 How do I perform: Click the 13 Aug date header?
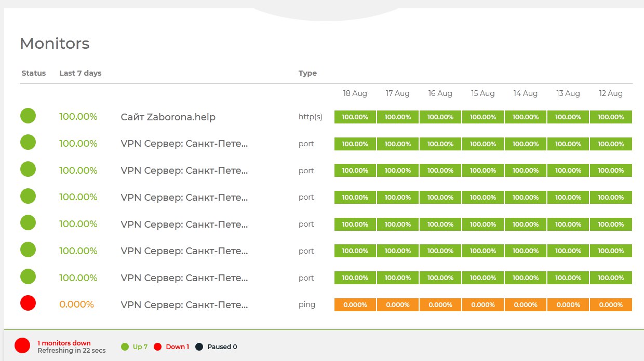(x=568, y=93)
